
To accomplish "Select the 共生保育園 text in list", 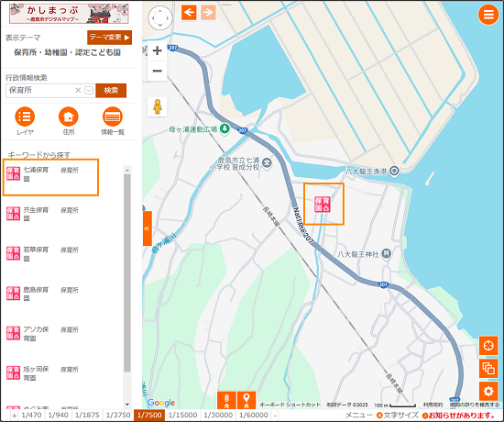I will click(36, 214).
